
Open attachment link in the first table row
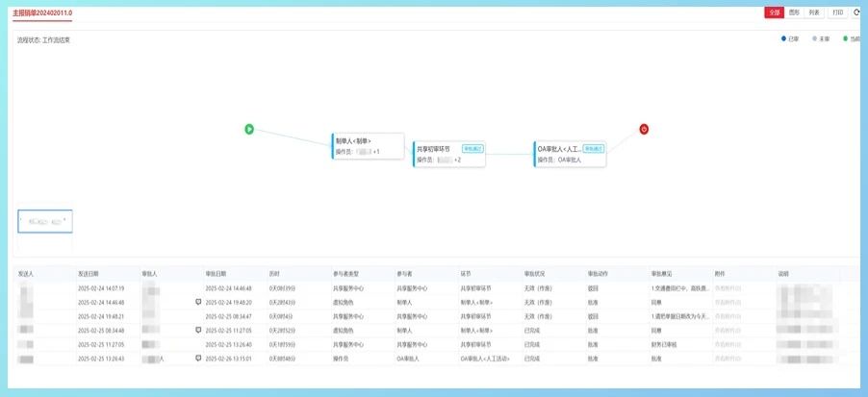point(728,287)
